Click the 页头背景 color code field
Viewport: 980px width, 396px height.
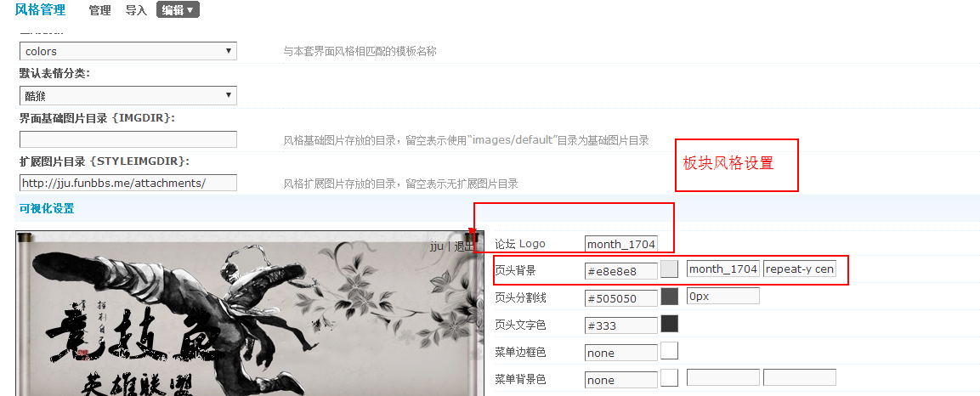(x=621, y=271)
